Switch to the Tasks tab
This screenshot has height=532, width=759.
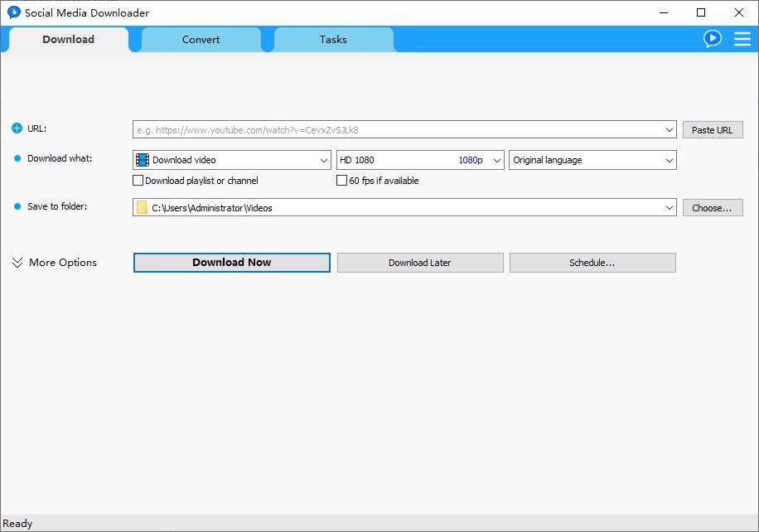click(x=334, y=40)
